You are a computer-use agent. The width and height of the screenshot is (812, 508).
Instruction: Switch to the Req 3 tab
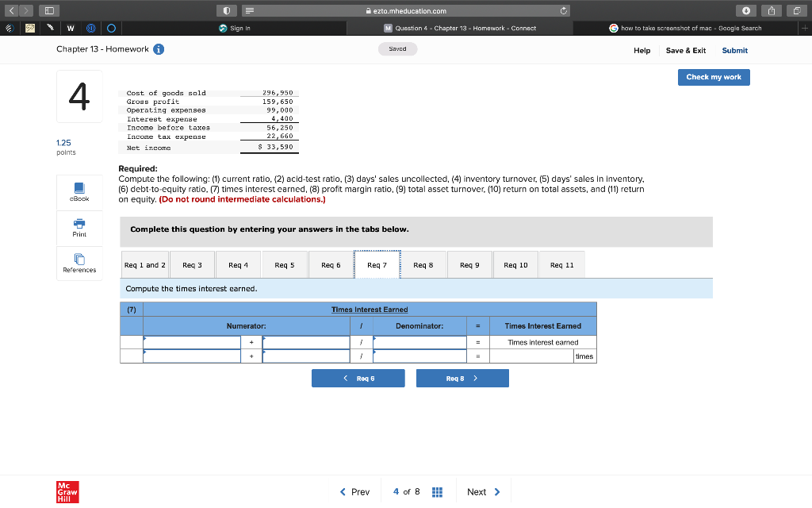[x=192, y=264]
